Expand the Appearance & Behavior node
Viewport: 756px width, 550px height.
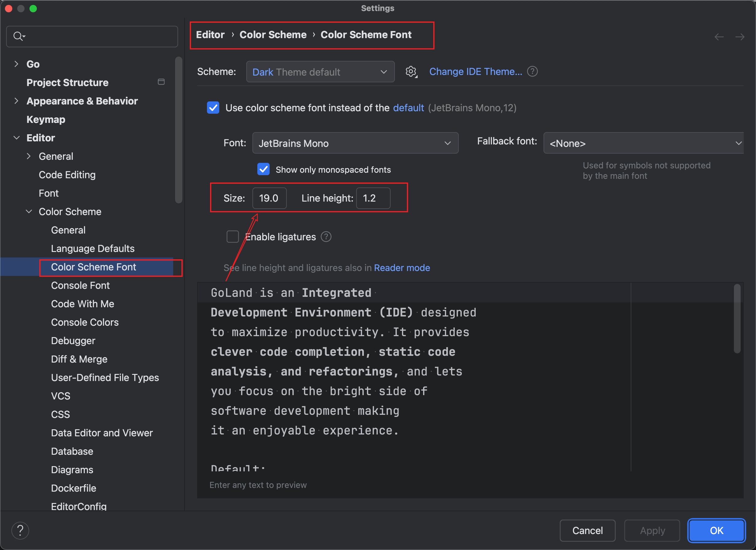click(16, 101)
